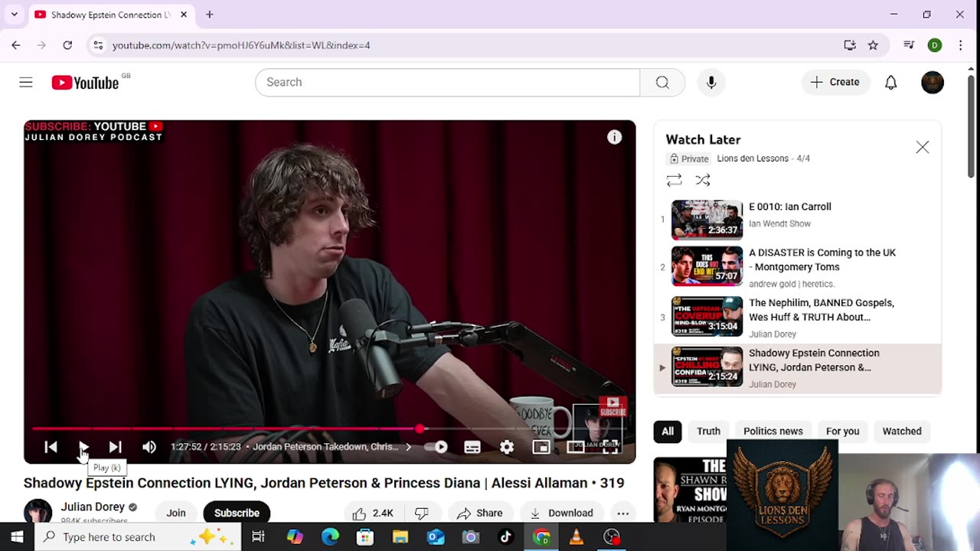Image resolution: width=980 pixels, height=551 pixels.
Task: Go back in browser
Action: tap(16, 45)
